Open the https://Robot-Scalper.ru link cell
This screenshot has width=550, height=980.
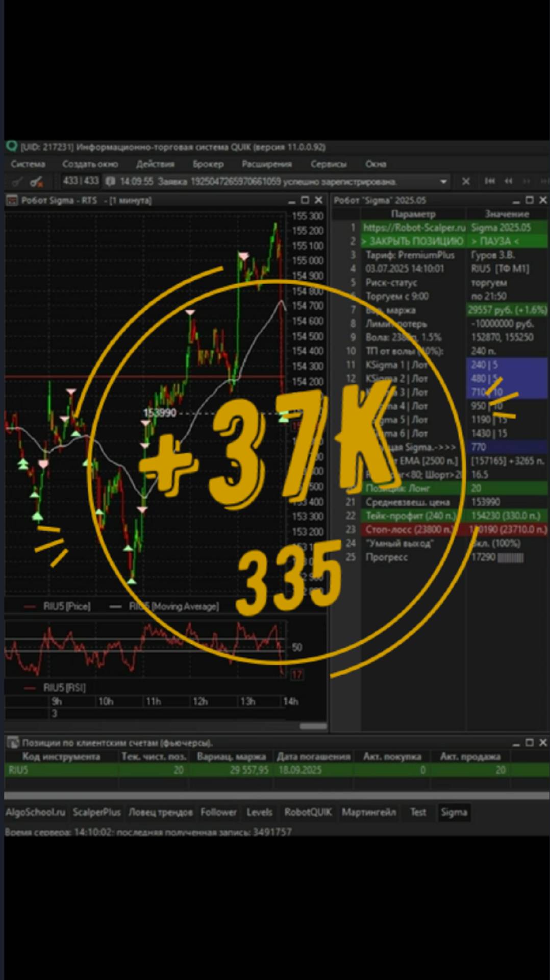[414, 228]
